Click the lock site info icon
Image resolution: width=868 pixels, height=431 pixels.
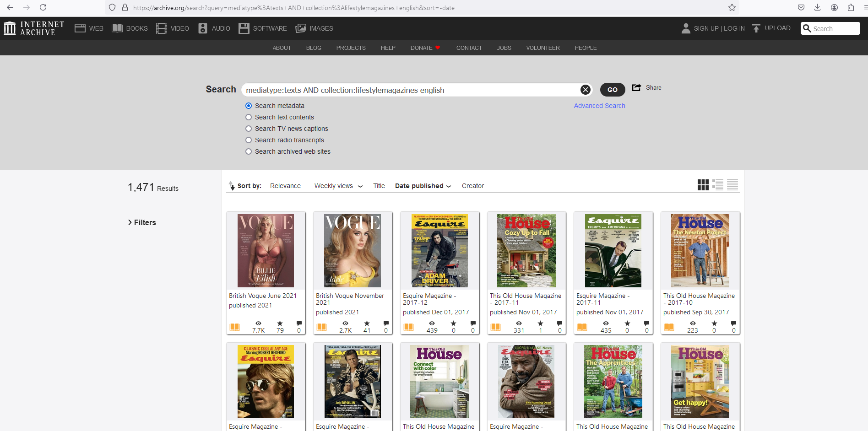pos(125,7)
